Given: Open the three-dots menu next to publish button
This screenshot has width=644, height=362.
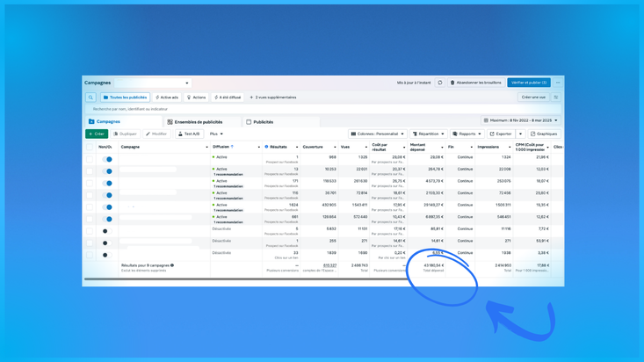Looking at the screenshot, I should click(x=558, y=83).
